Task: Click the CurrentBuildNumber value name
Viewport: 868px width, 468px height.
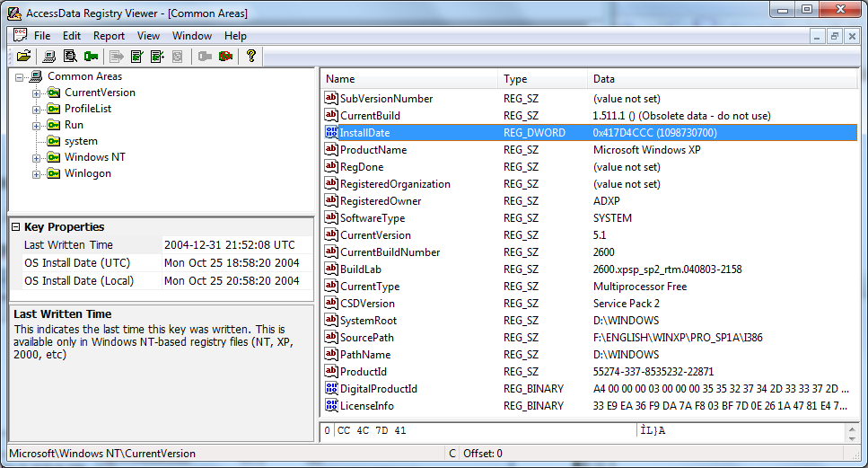Action: (x=390, y=252)
